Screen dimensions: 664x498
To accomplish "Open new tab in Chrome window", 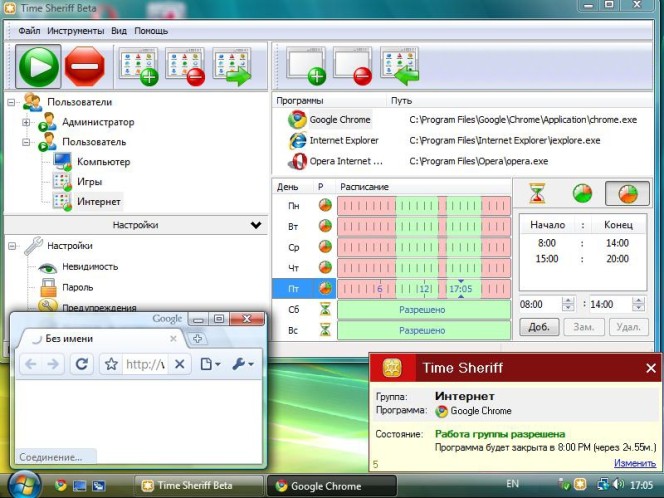I will coord(197,338).
